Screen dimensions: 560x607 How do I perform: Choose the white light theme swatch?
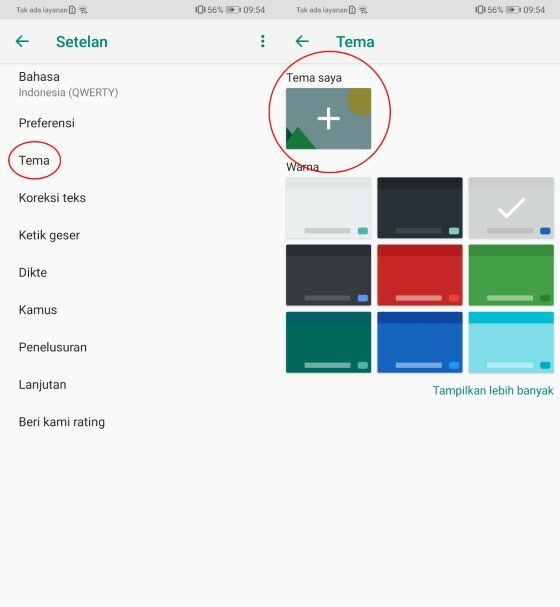[328, 208]
